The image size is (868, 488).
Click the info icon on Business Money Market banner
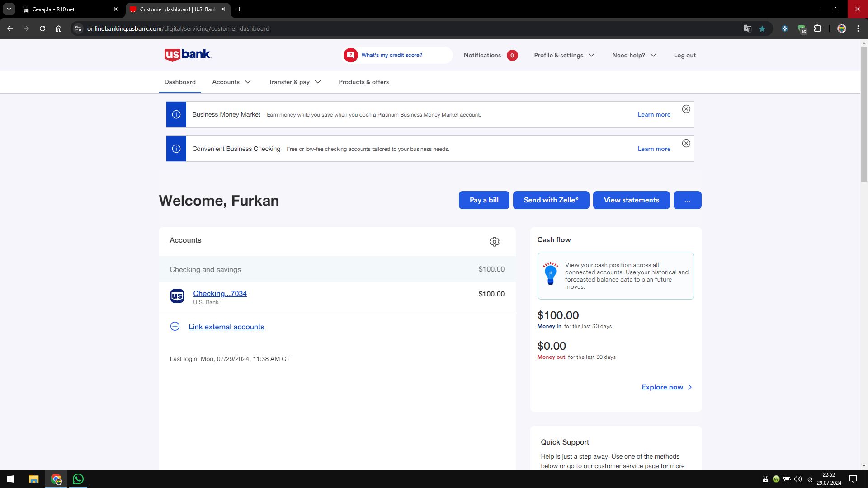coord(176,114)
